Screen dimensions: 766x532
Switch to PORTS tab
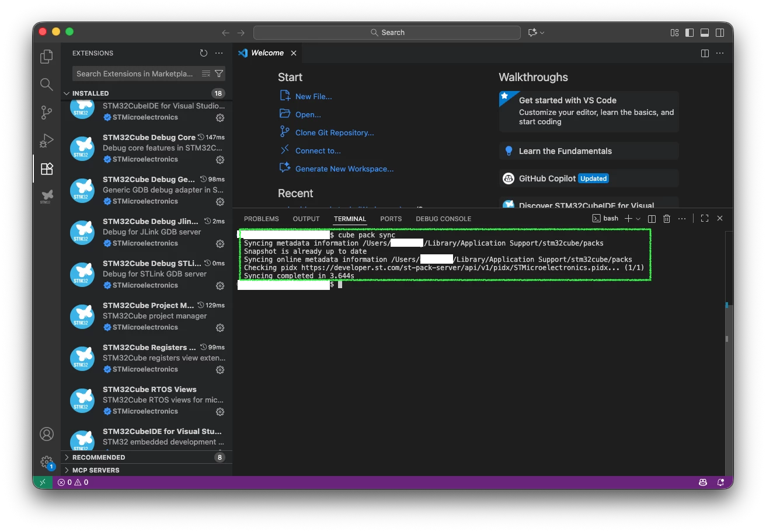pos(391,219)
